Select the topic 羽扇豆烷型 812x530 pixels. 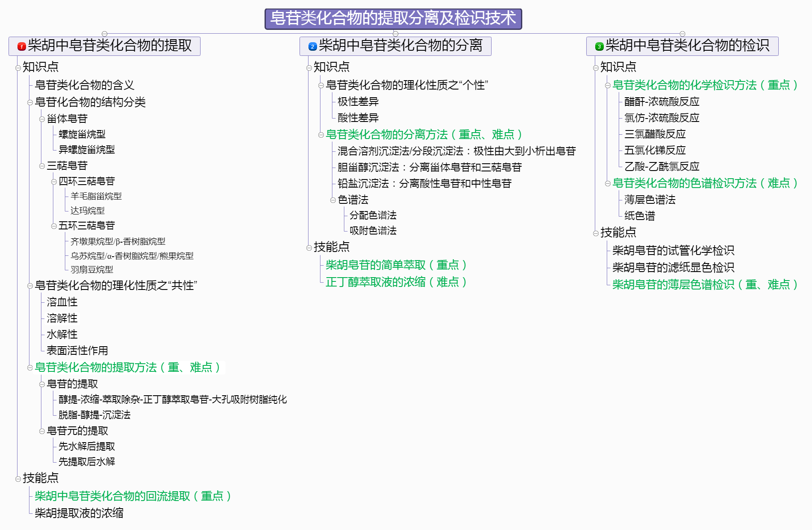click(x=92, y=269)
